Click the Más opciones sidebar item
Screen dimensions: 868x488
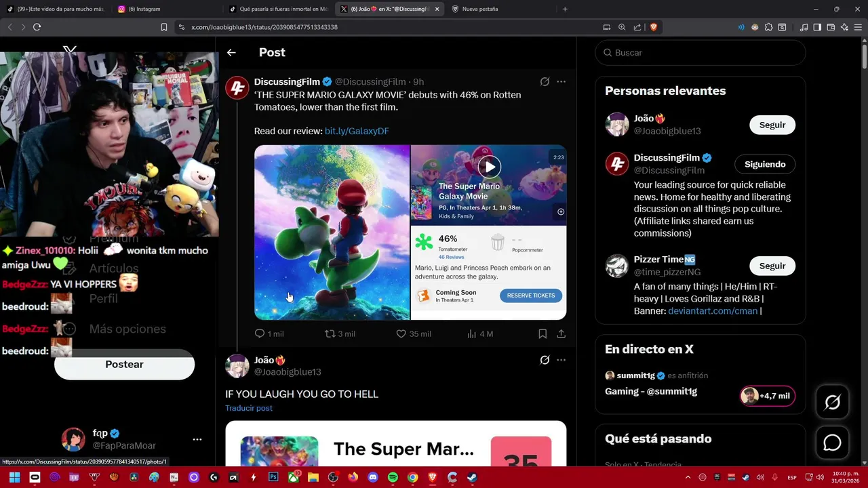(127, 329)
